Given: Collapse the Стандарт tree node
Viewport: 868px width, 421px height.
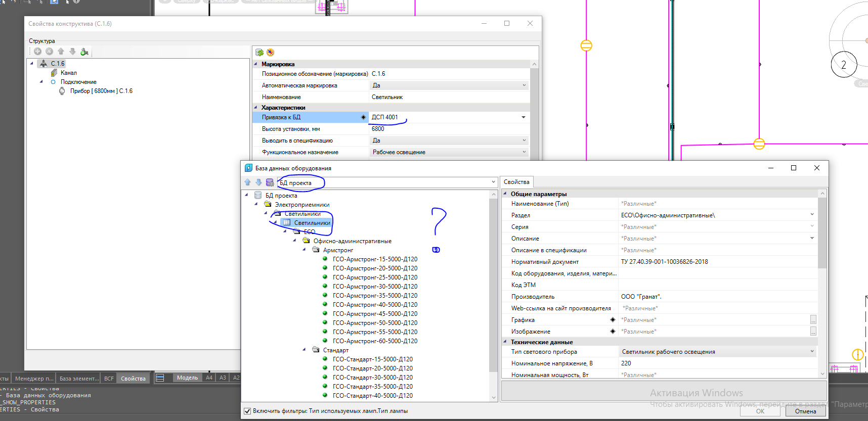Looking at the screenshot, I should (x=304, y=350).
